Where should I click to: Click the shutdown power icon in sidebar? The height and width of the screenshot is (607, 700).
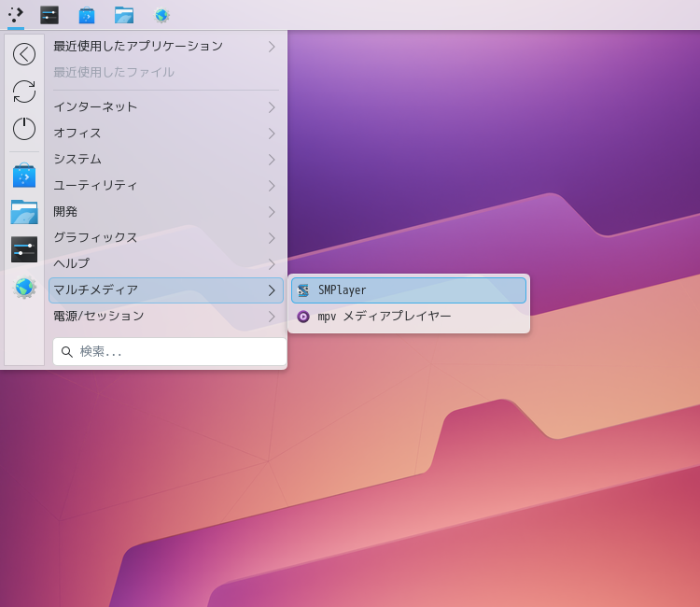(x=24, y=129)
